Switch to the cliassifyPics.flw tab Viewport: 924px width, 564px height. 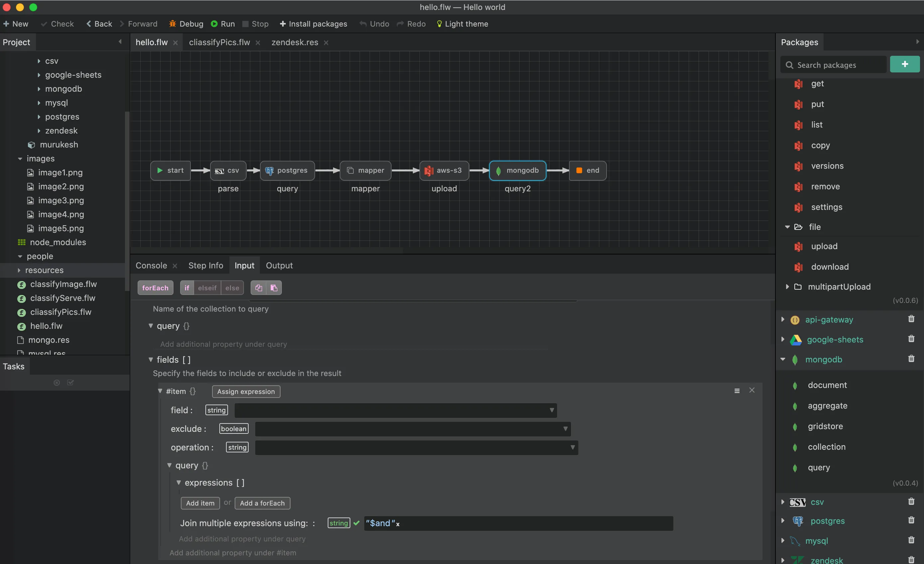coord(219,42)
